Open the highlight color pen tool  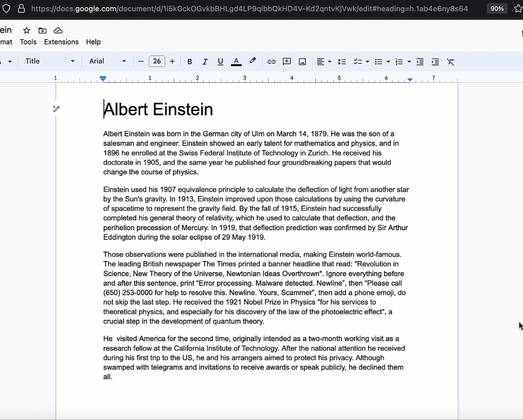click(x=253, y=61)
